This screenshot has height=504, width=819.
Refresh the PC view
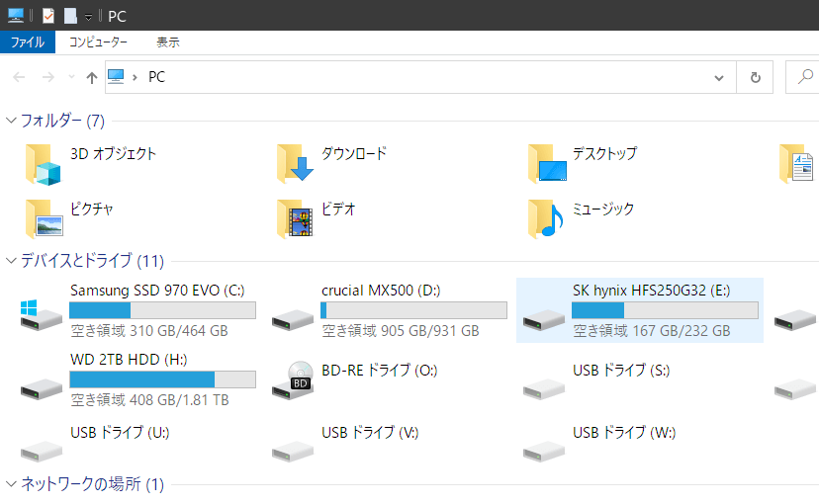755,77
